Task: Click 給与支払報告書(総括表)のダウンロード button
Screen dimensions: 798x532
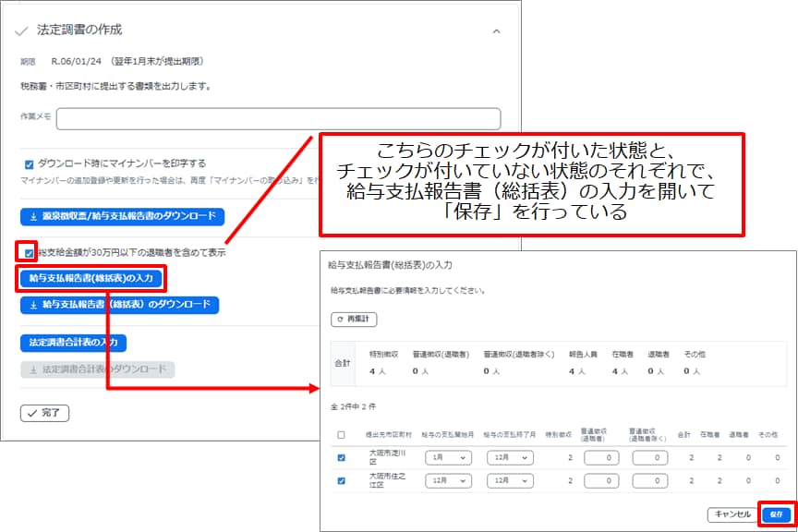Action: click(x=118, y=304)
